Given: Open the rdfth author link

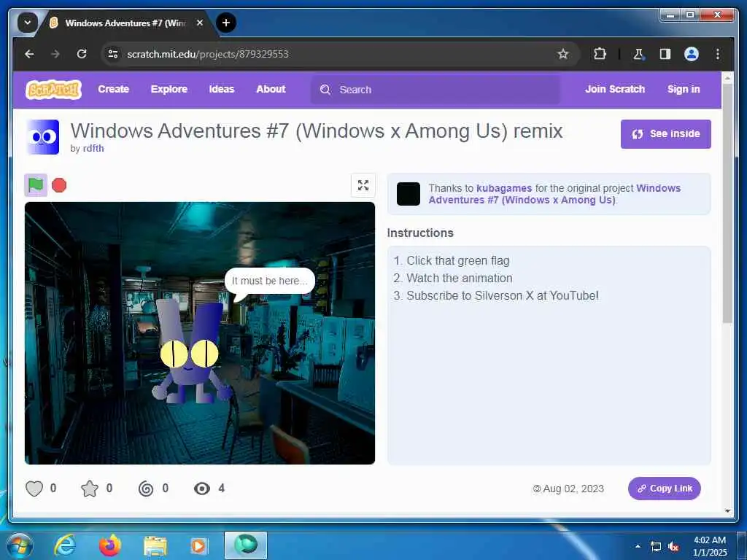Looking at the screenshot, I should tap(93, 148).
